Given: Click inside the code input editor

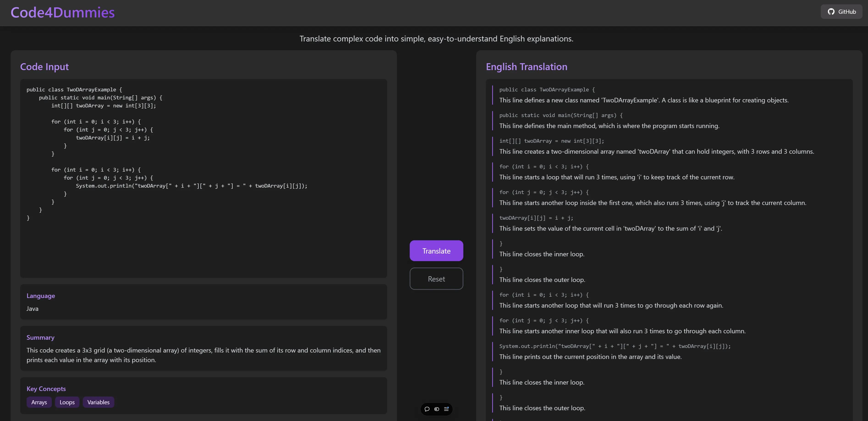Looking at the screenshot, I should coord(204,178).
